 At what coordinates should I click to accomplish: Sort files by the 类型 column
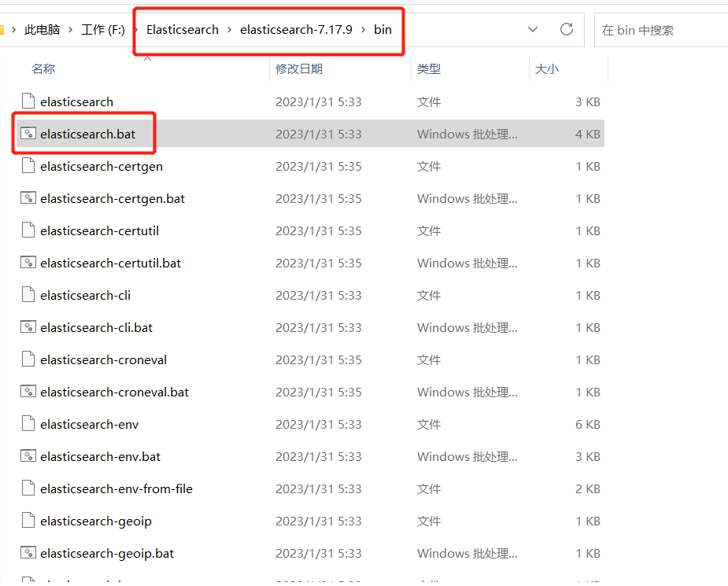coord(428,68)
